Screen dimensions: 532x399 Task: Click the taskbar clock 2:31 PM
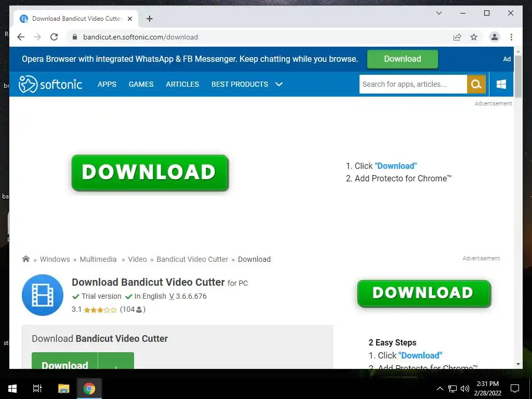tap(487, 384)
